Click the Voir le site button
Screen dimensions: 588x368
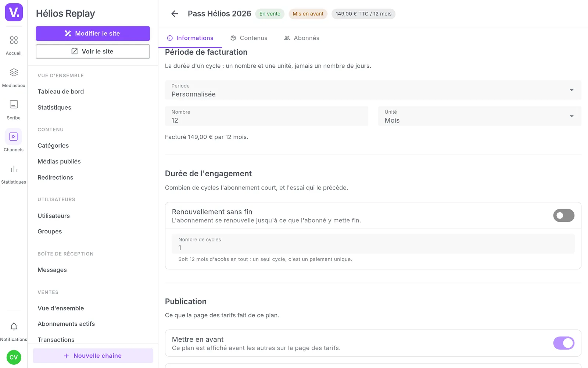click(x=93, y=52)
